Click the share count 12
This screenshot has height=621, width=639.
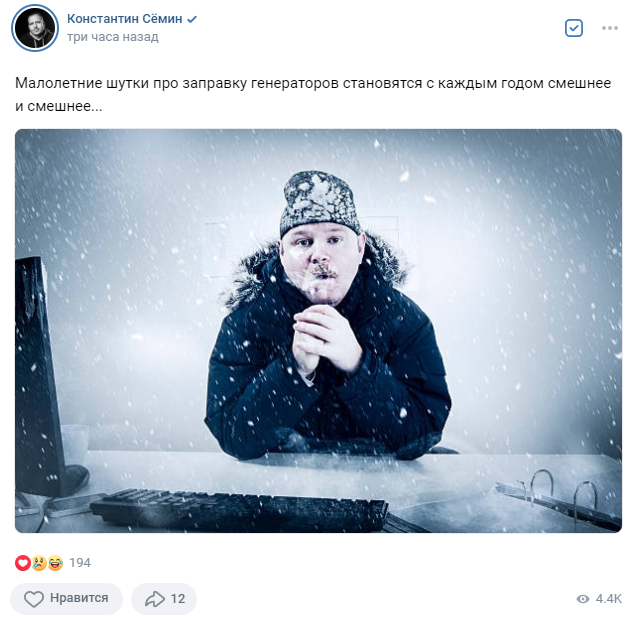click(178, 599)
